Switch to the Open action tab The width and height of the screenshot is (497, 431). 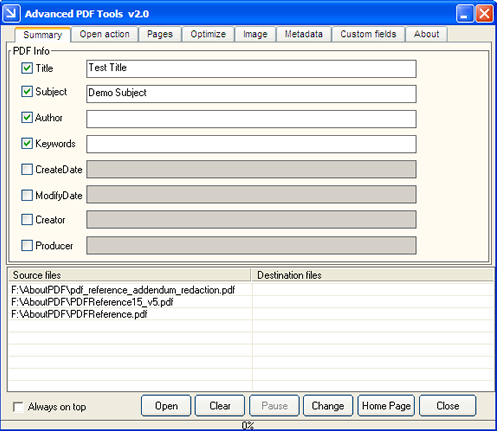pyautogui.click(x=104, y=34)
